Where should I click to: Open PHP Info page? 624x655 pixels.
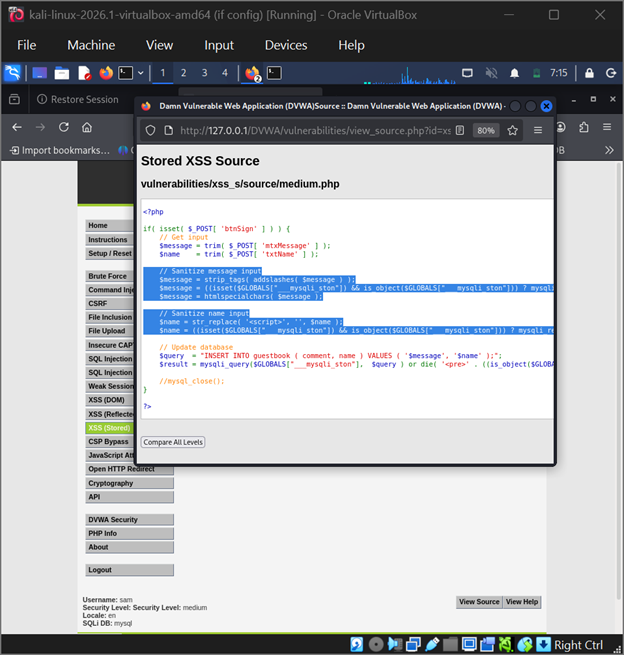pos(129,533)
